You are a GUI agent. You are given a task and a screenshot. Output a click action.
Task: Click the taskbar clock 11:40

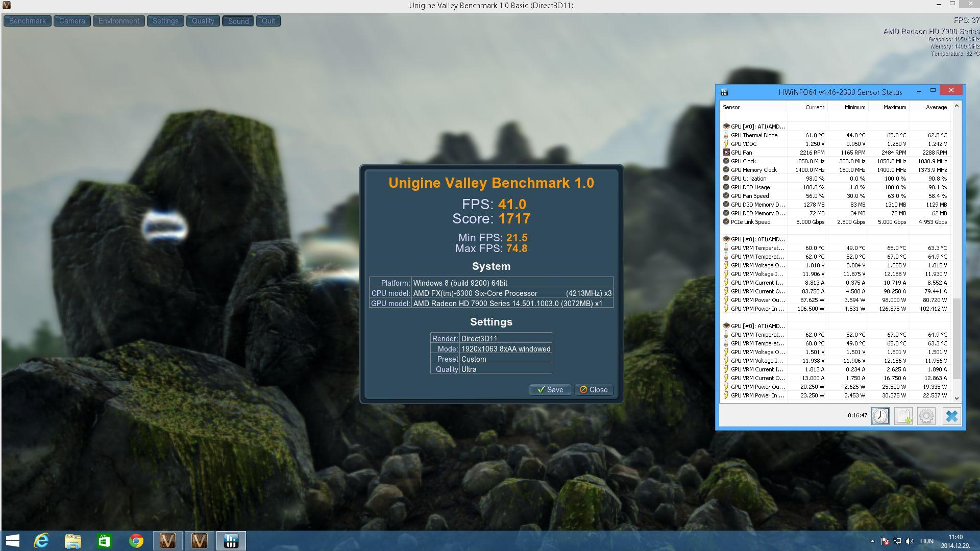tap(955, 537)
